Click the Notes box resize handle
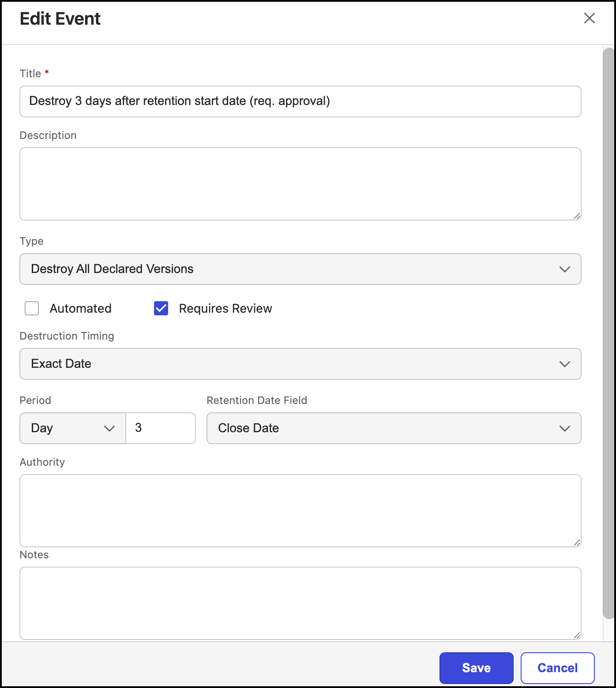This screenshot has width=616, height=688. click(577, 635)
